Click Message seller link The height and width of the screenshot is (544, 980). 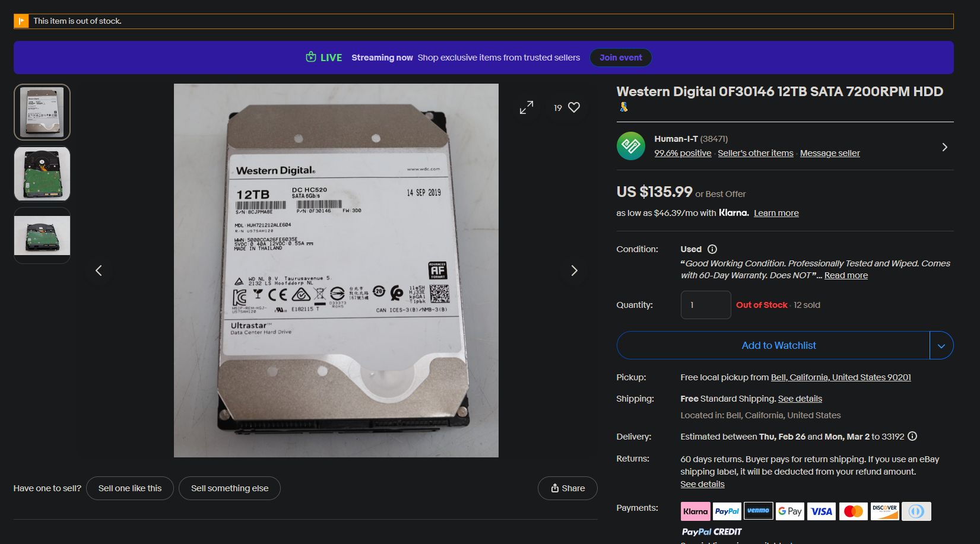coord(830,153)
